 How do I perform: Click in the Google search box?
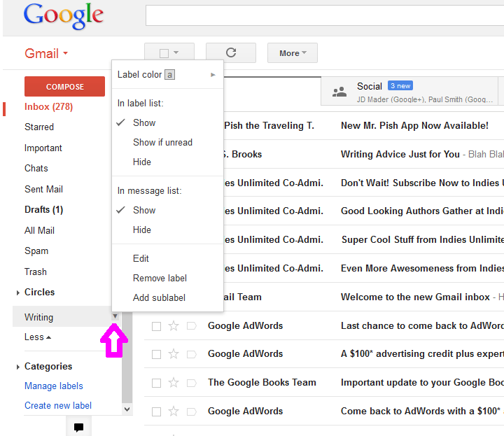[x=325, y=15]
